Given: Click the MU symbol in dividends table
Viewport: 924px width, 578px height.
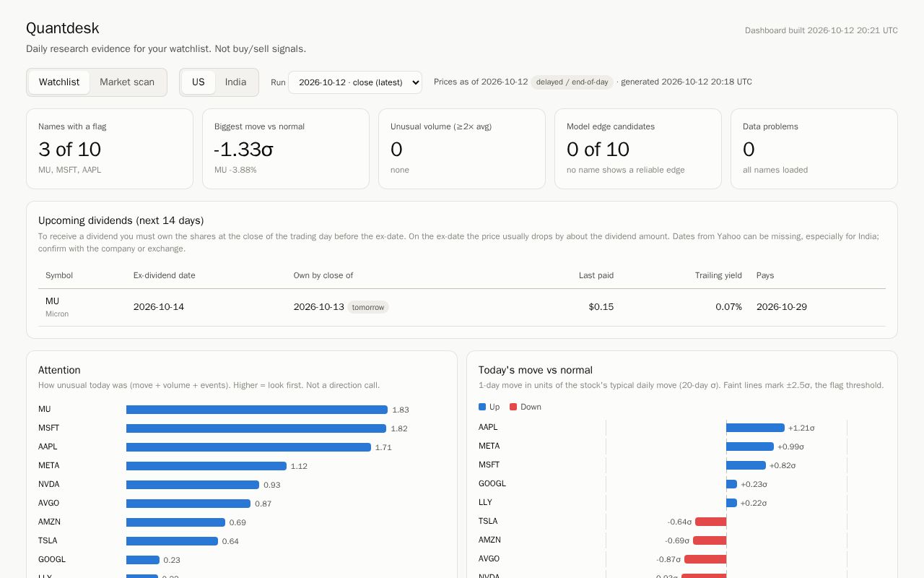Looking at the screenshot, I should [x=52, y=301].
